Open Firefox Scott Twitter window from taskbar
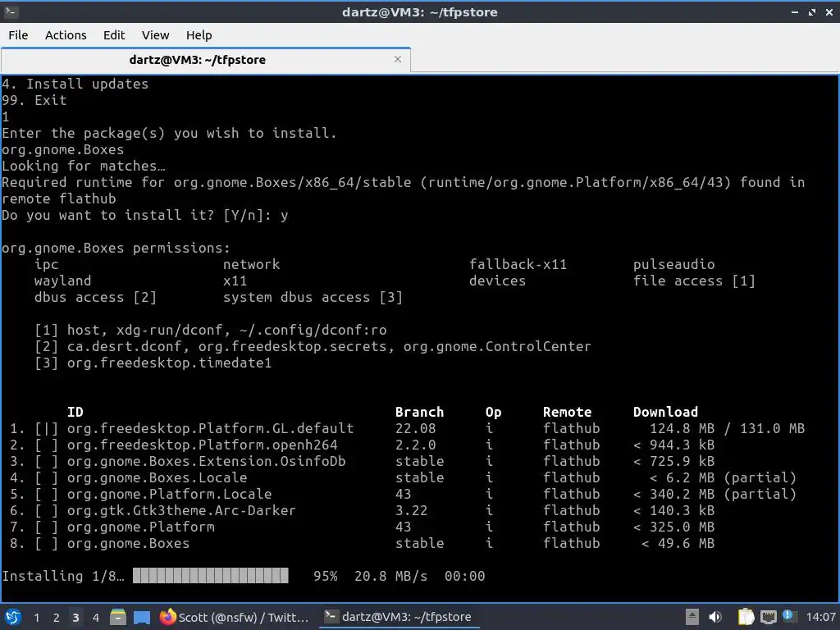 point(234,617)
